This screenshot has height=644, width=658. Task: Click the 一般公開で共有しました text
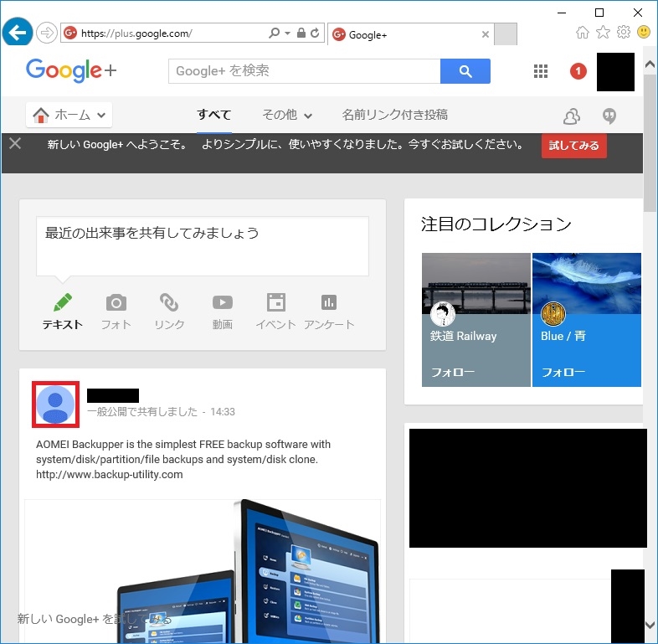[x=141, y=411]
